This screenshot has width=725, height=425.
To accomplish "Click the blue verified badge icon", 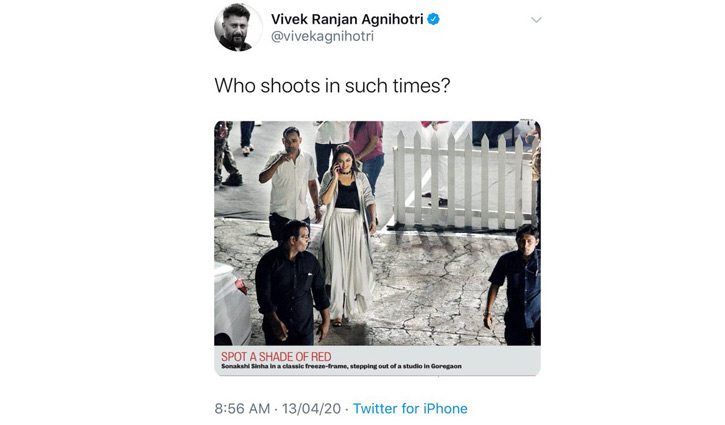I will 435,20.
